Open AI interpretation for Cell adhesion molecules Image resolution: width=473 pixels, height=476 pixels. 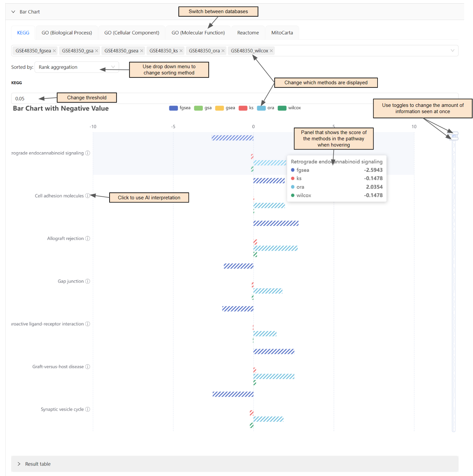pos(87,195)
